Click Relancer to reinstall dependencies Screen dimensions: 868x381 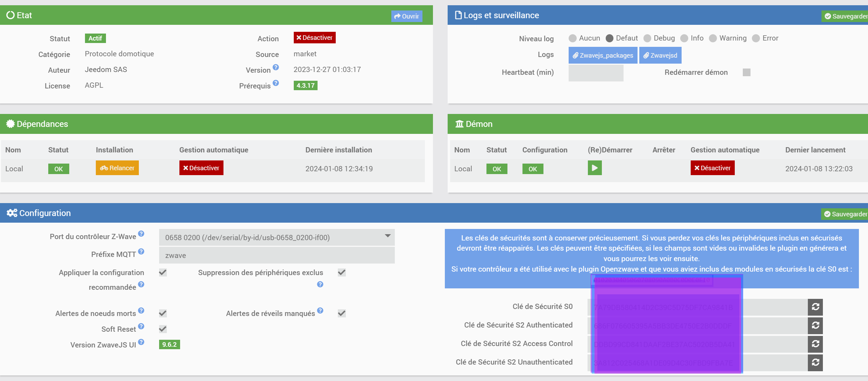tap(117, 168)
